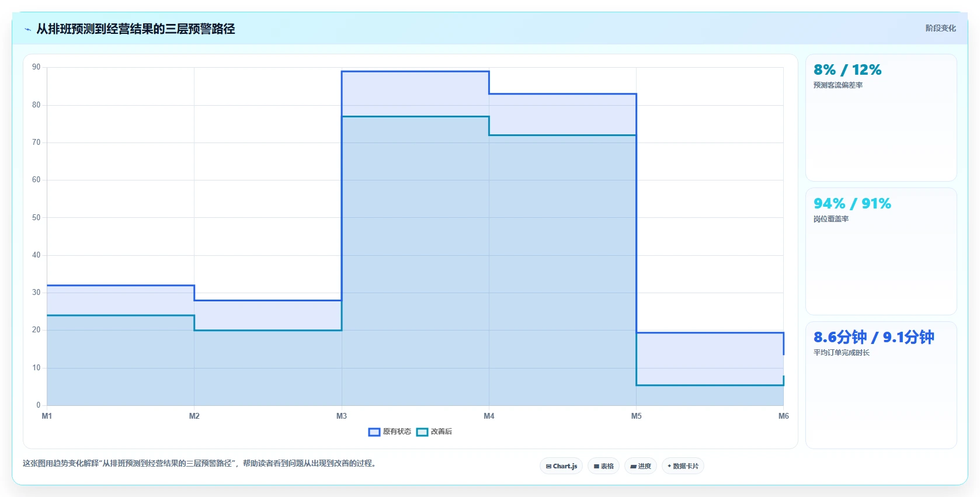Click the 90 y-axis tick label
Screen dimensions: 980x497
36,67
